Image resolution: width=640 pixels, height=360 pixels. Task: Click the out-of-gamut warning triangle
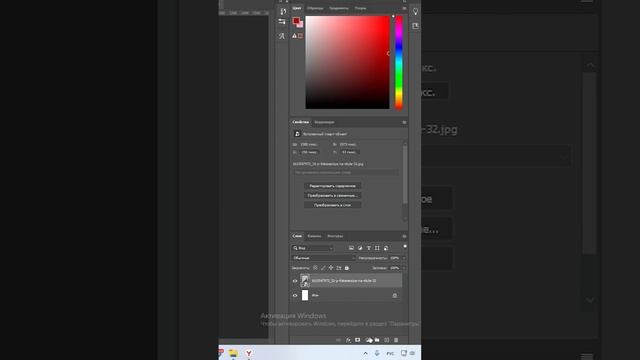(294, 36)
